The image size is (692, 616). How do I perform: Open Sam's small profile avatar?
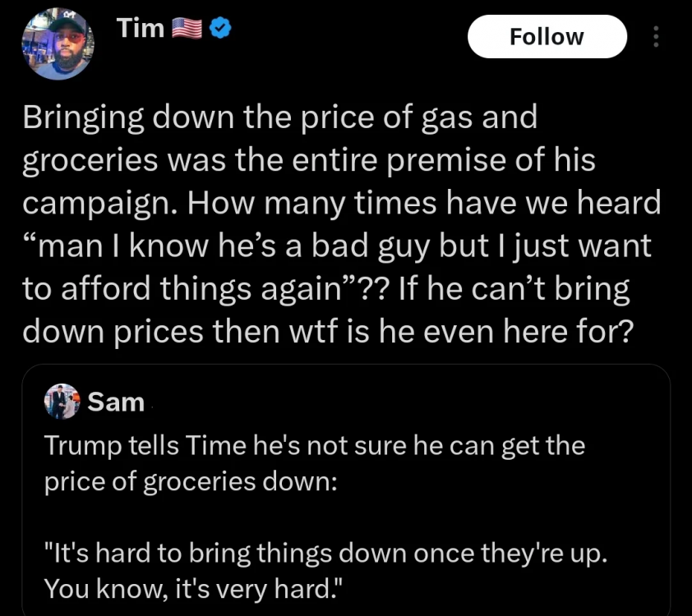click(62, 402)
